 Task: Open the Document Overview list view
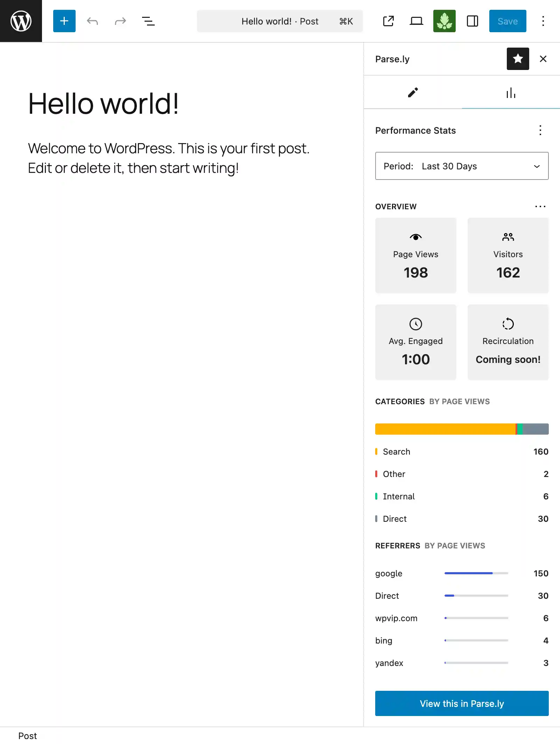(148, 21)
